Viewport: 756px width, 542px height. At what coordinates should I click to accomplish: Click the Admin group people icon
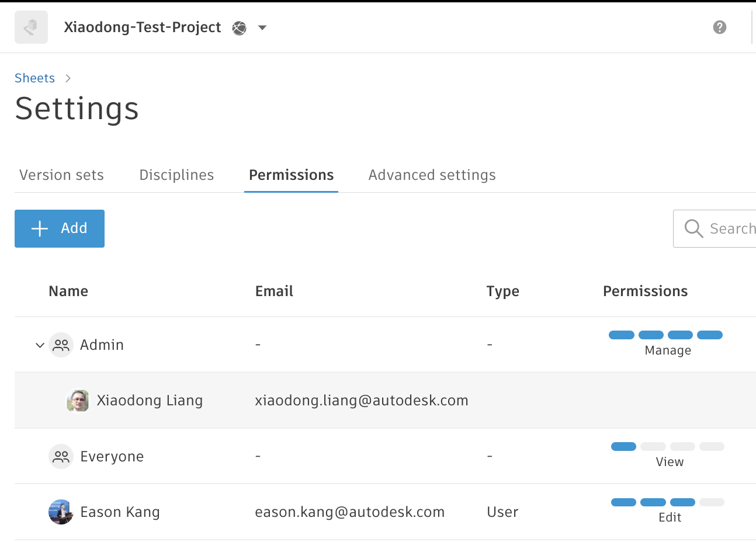(x=61, y=345)
